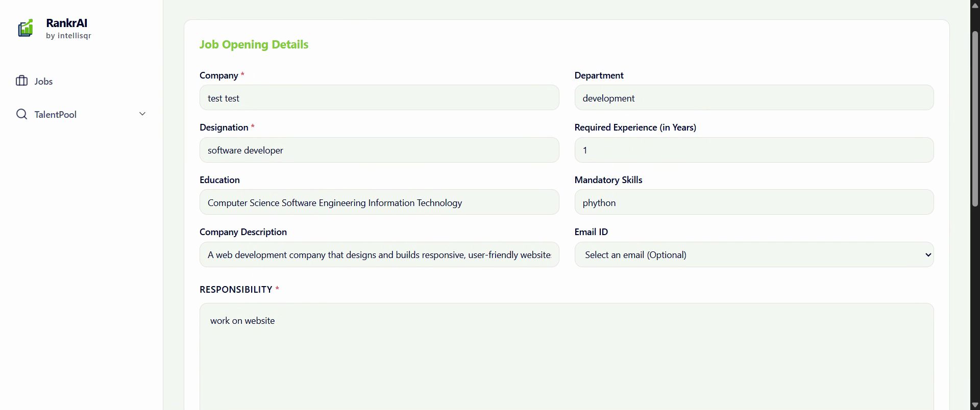
Task: Click the scrollbar down arrow
Action: click(975, 405)
